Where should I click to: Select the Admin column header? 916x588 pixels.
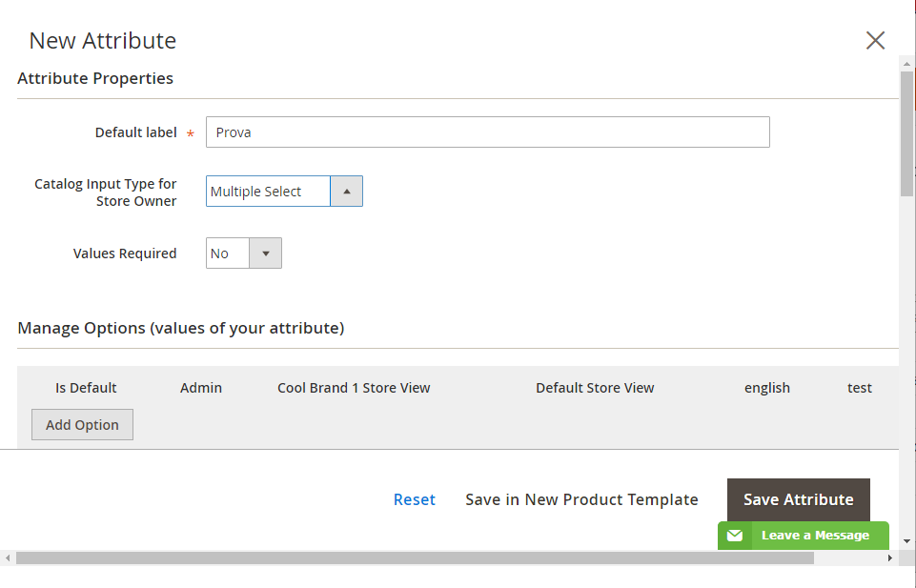(x=201, y=388)
